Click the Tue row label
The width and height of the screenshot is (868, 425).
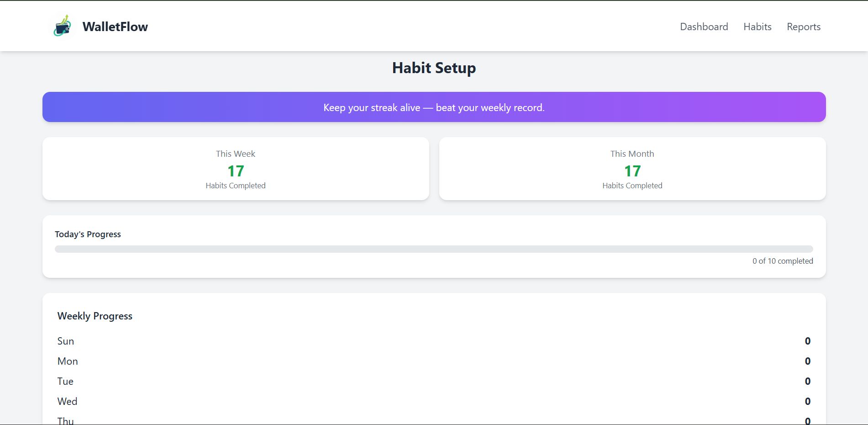point(65,381)
